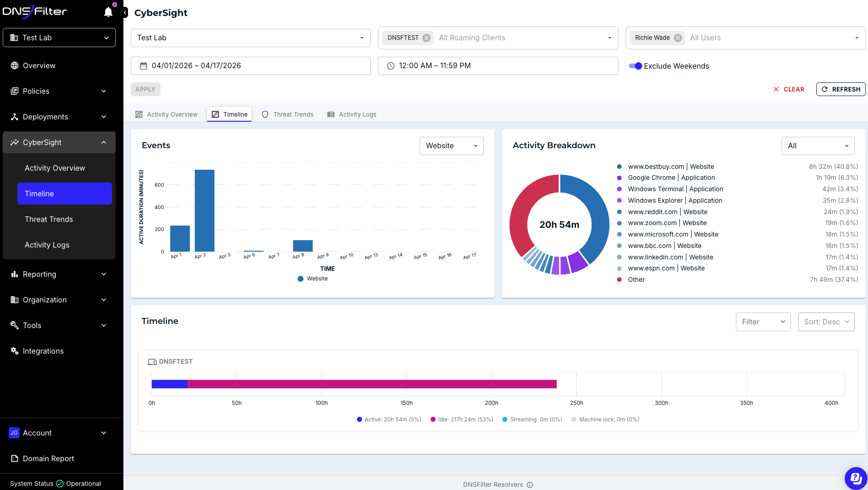Click the APPLY button
Viewport: 868px width, 490px height.
[145, 89]
